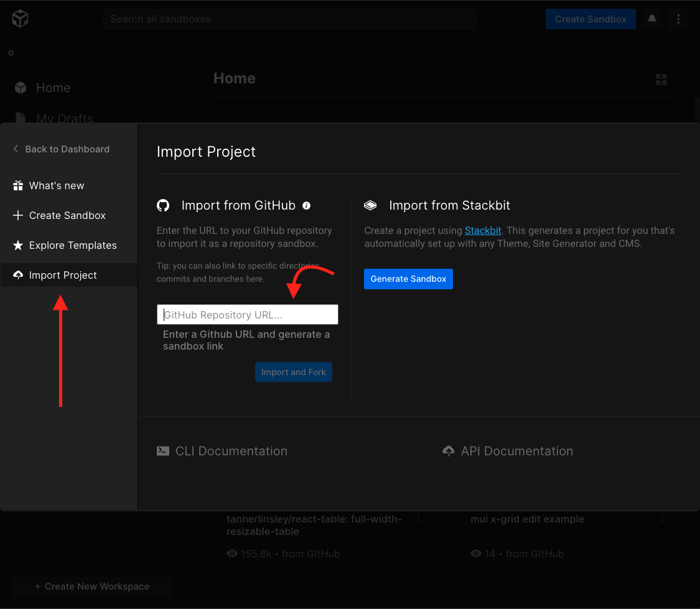Screen dimensions: 700x609
Task: Open the Stackbit hyperlink
Action: coord(483,230)
